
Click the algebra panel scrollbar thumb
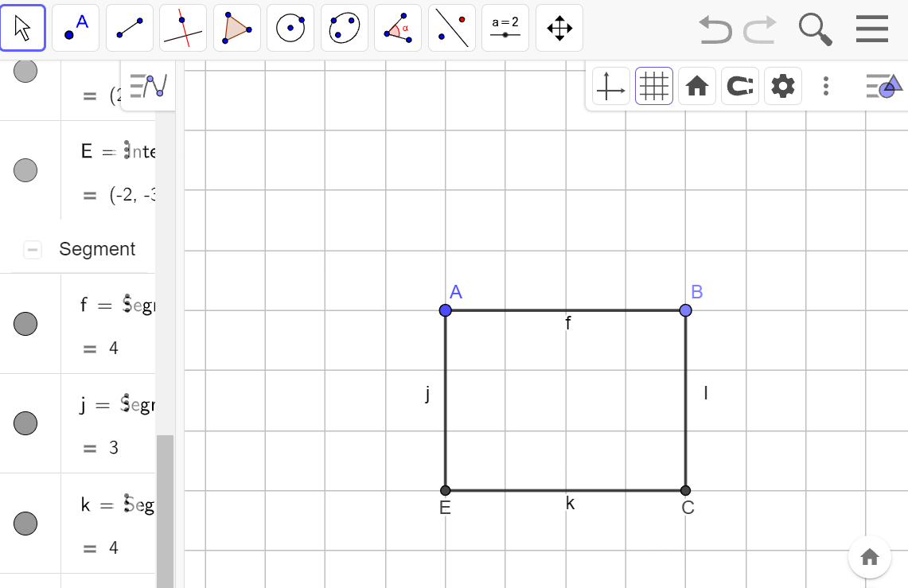[x=165, y=511]
